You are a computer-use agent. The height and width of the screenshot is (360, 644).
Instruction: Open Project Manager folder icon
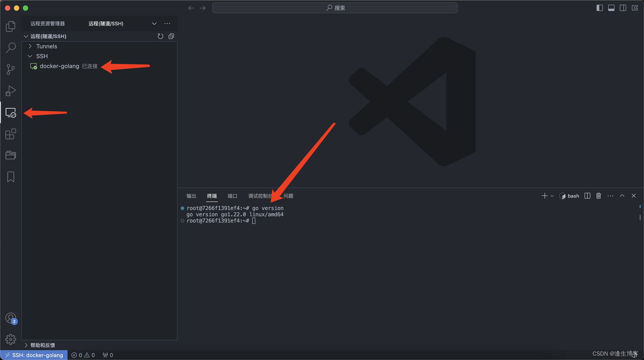[x=11, y=155]
